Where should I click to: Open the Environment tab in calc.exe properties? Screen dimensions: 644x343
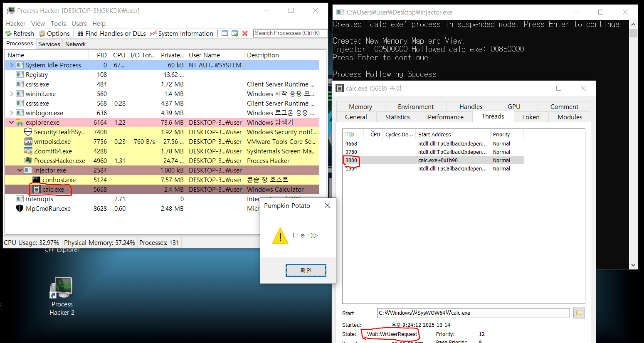pos(416,106)
